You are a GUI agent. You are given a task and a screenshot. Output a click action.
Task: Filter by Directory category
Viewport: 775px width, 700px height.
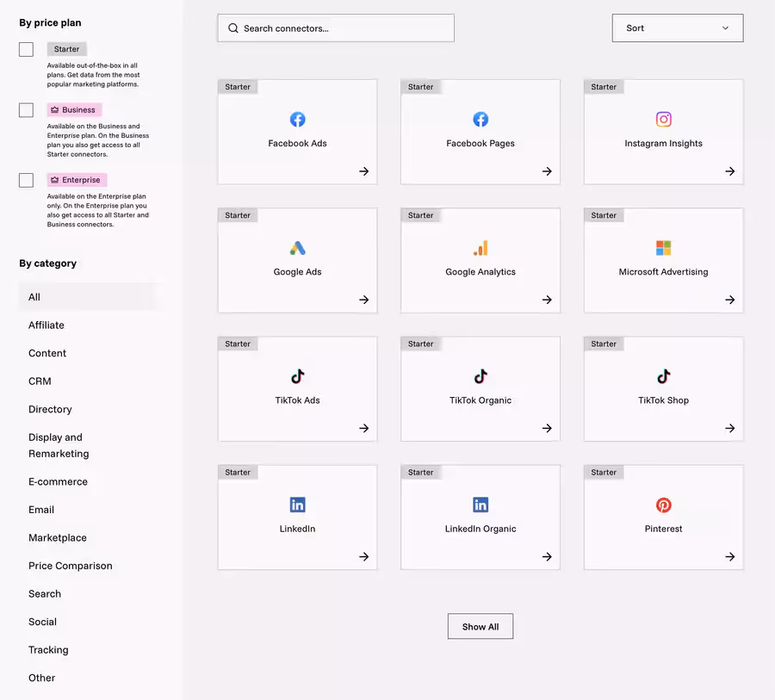50,409
